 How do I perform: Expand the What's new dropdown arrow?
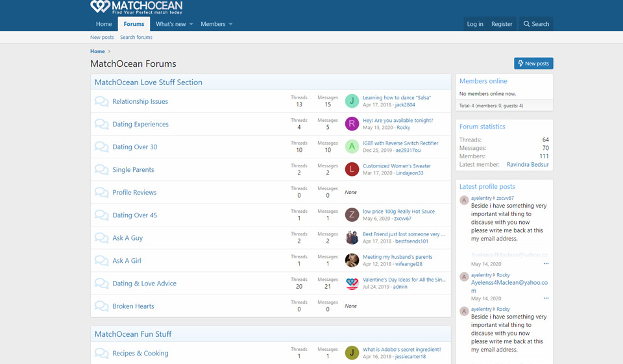point(191,25)
